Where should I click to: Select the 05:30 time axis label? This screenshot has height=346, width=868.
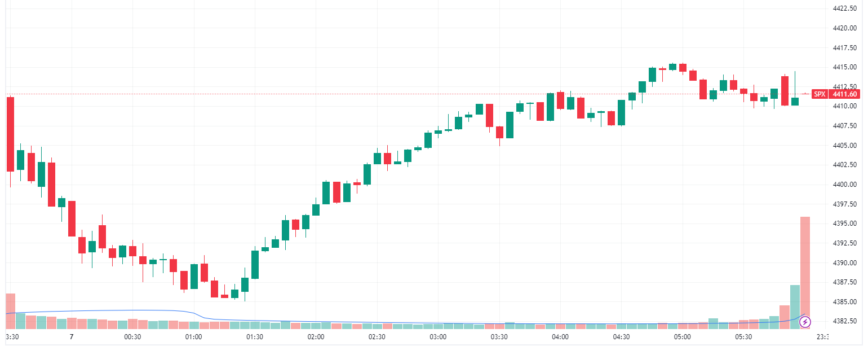pyautogui.click(x=743, y=337)
